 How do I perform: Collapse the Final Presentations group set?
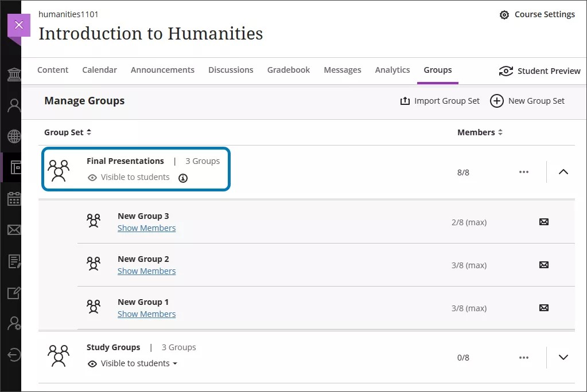(x=563, y=171)
